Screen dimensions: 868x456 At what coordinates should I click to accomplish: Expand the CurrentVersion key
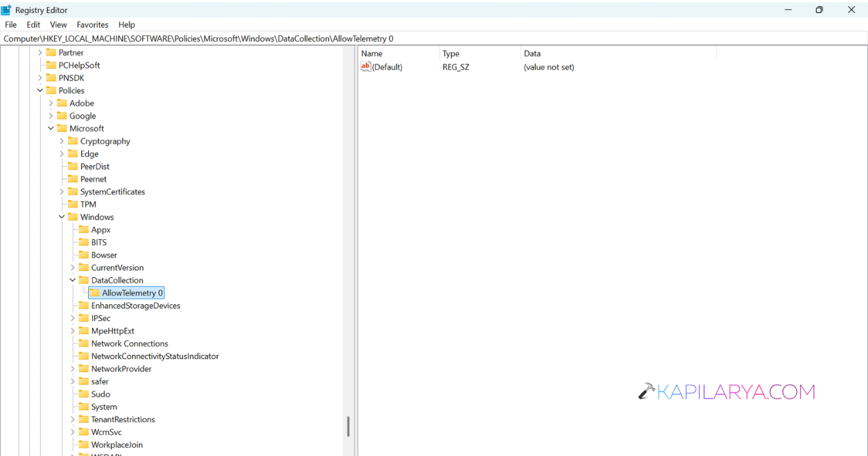(73, 268)
